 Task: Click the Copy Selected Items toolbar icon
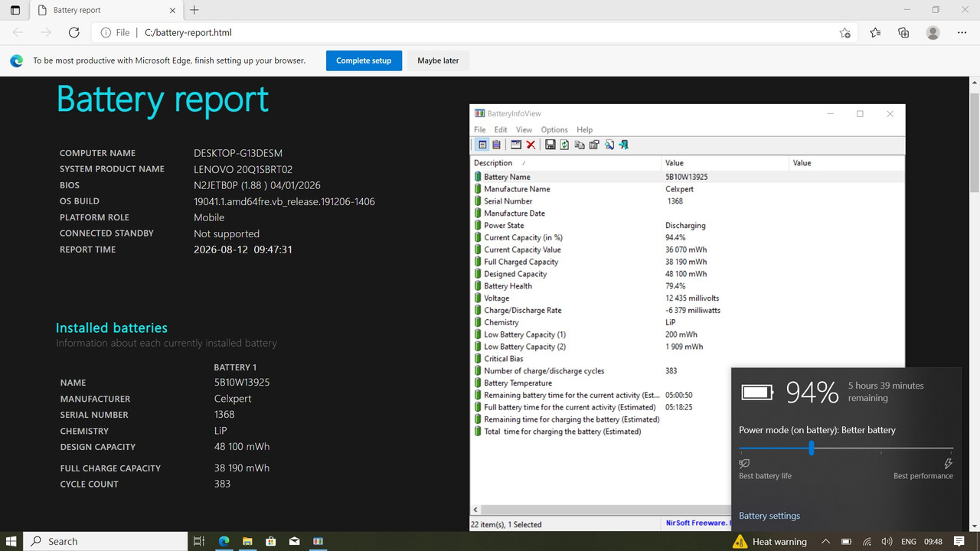tap(579, 145)
